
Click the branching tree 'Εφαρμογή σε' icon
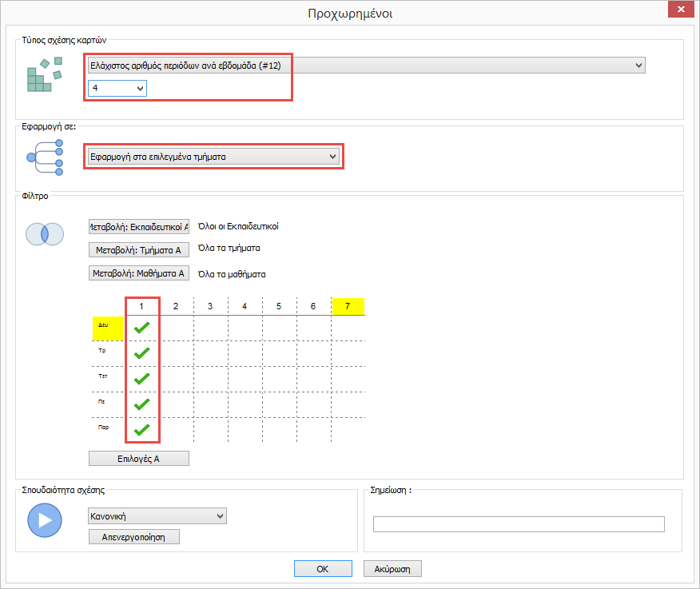coord(45,157)
